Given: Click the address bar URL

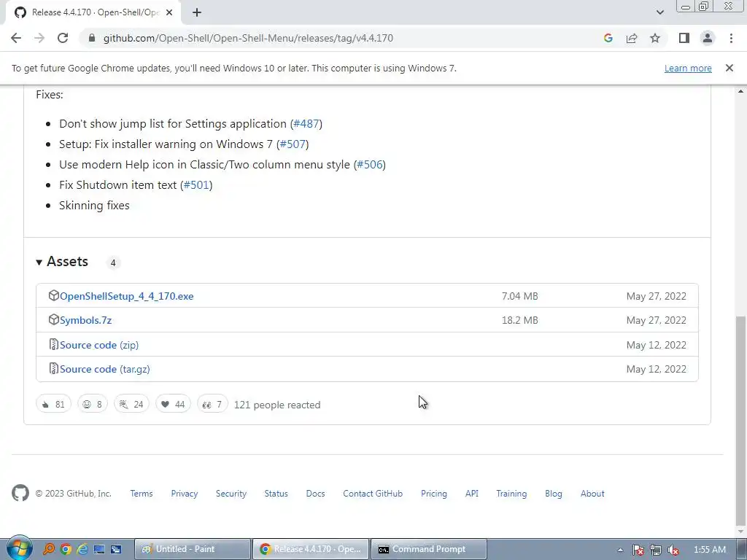Looking at the screenshot, I should 248,38.
